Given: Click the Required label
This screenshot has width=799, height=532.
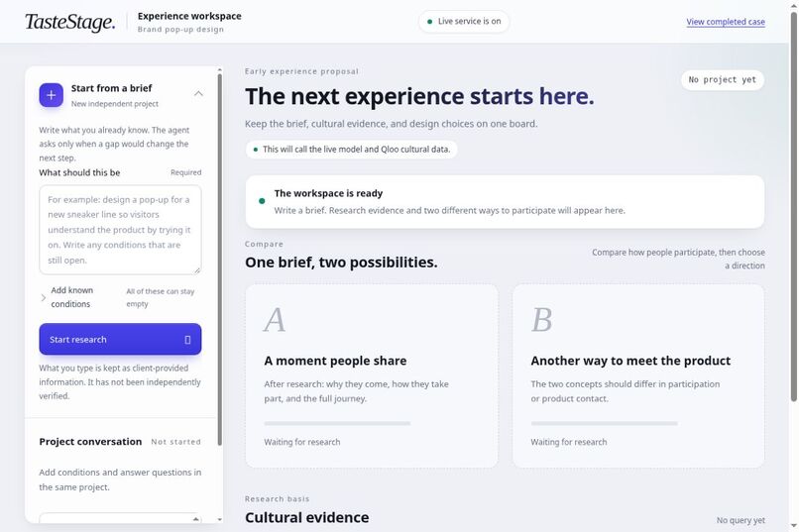Looking at the screenshot, I should tap(186, 172).
